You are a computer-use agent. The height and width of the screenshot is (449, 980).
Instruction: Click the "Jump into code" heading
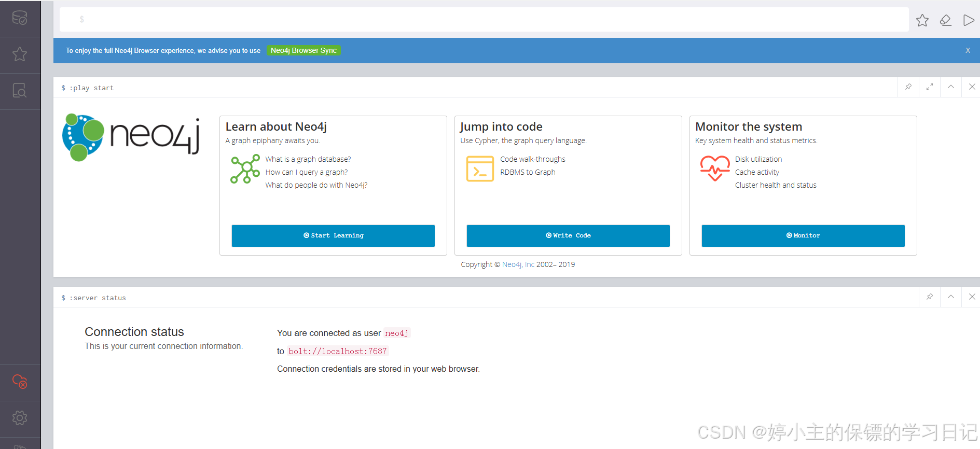click(501, 127)
